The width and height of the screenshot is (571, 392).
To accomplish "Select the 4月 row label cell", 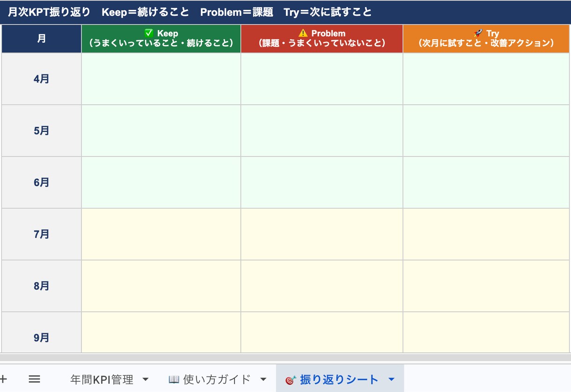I will [x=42, y=79].
